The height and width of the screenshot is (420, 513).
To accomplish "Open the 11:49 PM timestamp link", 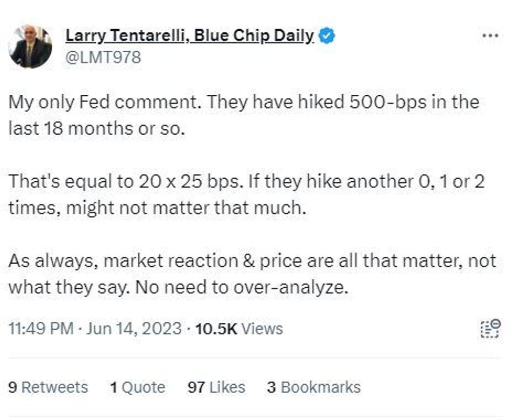I will 41,329.
